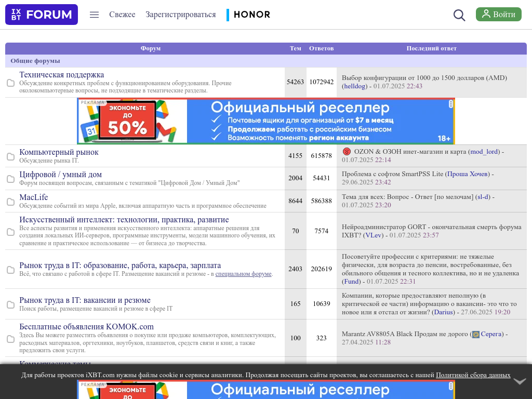Open user Darius profile link
The width and height of the screenshot is (532, 399).
444,312
